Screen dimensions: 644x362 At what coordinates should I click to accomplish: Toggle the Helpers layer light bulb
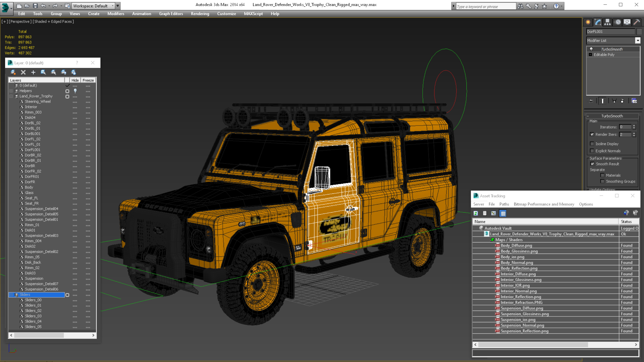(x=75, y=91)
